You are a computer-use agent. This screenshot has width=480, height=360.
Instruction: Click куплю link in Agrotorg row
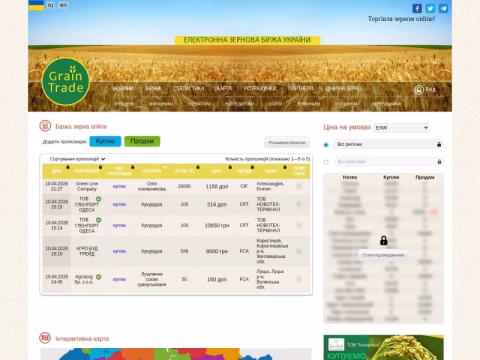point(119,279)
